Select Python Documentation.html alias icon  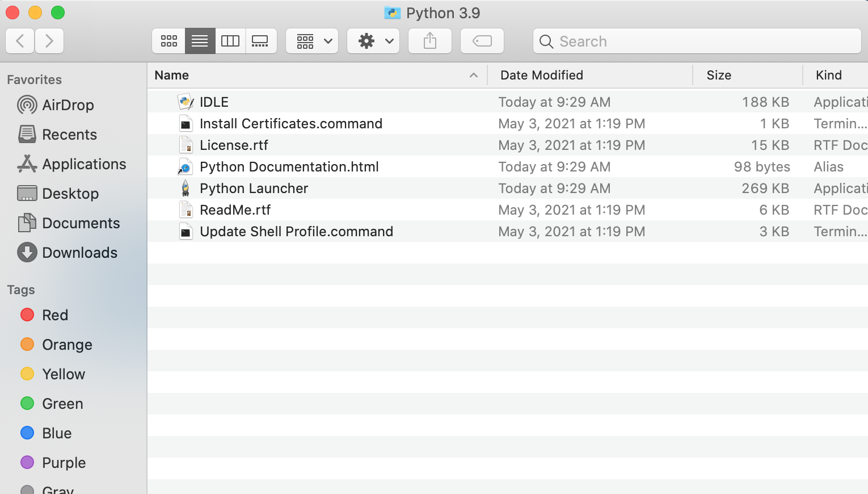(185, 167)
